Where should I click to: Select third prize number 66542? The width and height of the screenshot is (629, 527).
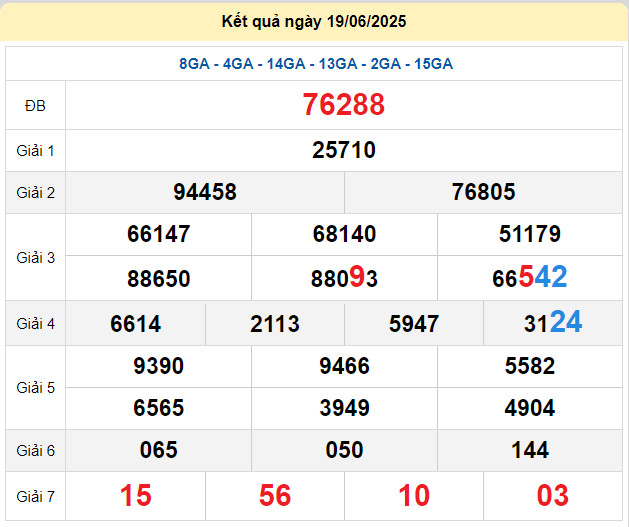tap(530, 277)
